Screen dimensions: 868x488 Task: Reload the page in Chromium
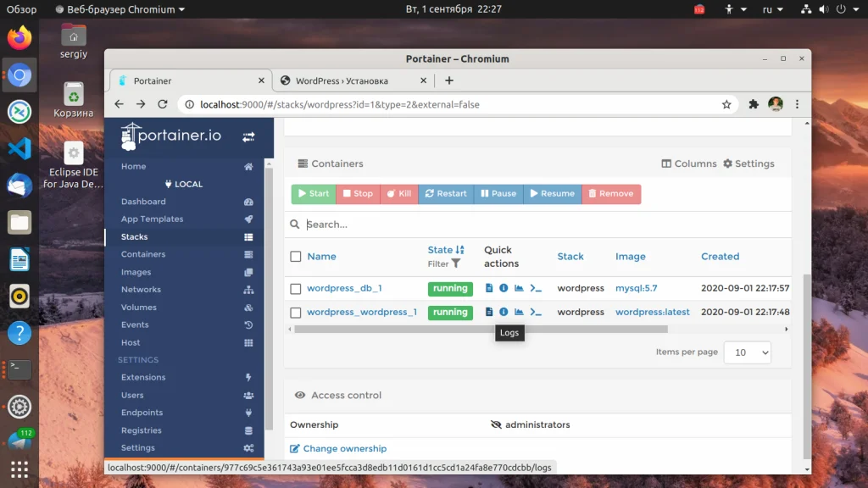(162, 104)
